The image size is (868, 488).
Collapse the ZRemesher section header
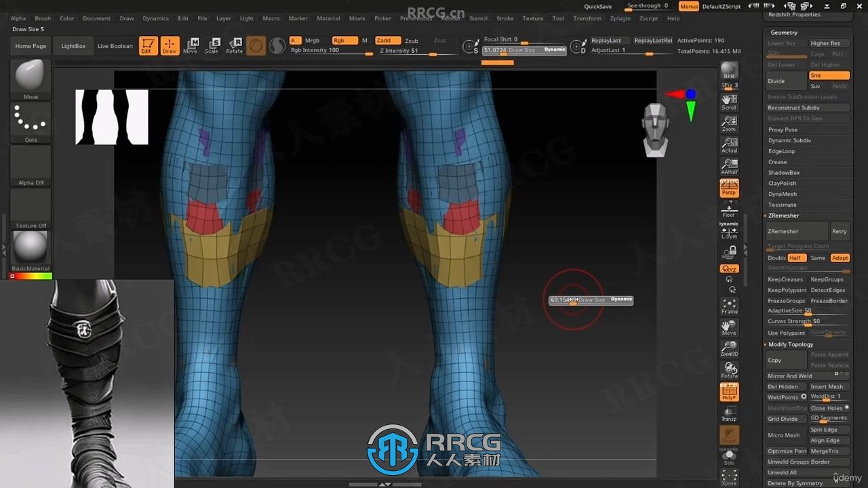tap(783, 216)
